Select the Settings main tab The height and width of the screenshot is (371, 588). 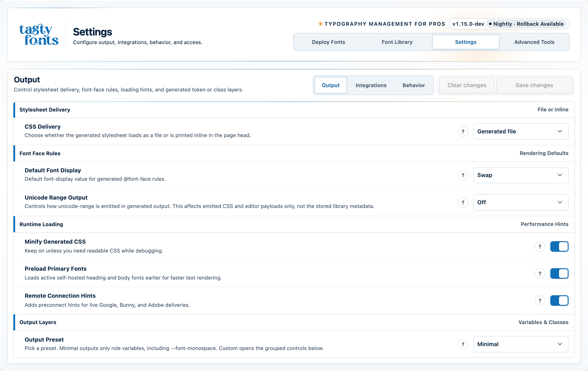466,42
